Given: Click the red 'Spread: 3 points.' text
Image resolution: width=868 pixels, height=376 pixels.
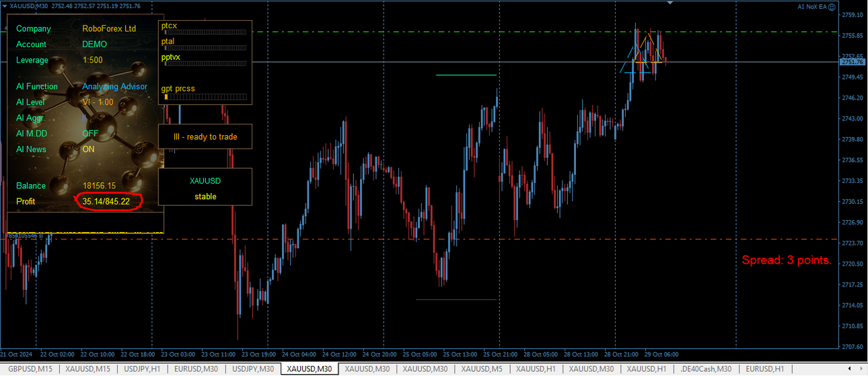Looking at the screenshot, I should 787,260.
